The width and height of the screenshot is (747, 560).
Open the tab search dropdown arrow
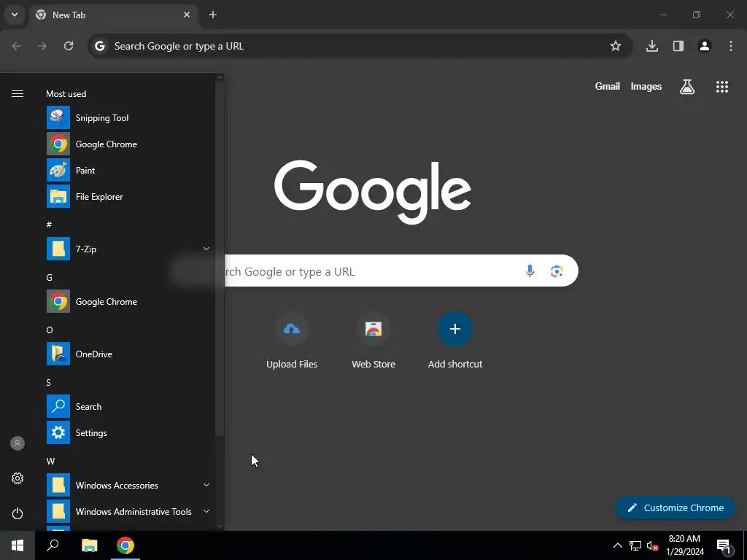[x=15, y=15]
